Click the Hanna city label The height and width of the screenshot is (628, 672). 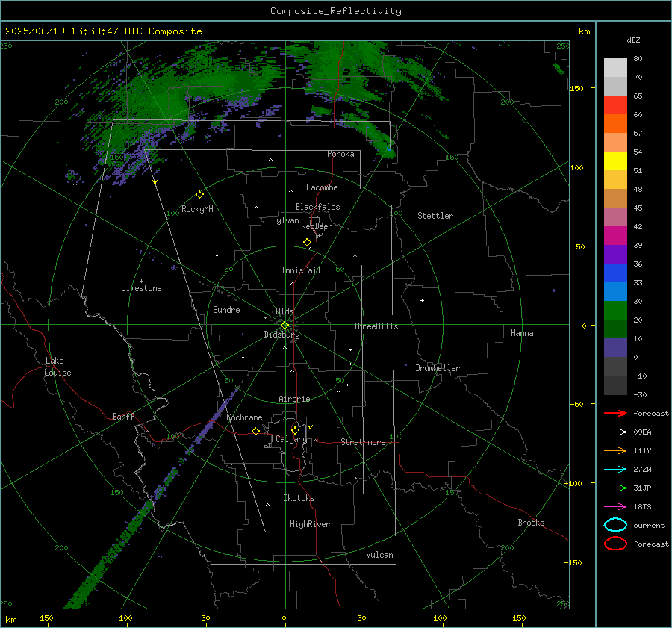coord(522,333)
